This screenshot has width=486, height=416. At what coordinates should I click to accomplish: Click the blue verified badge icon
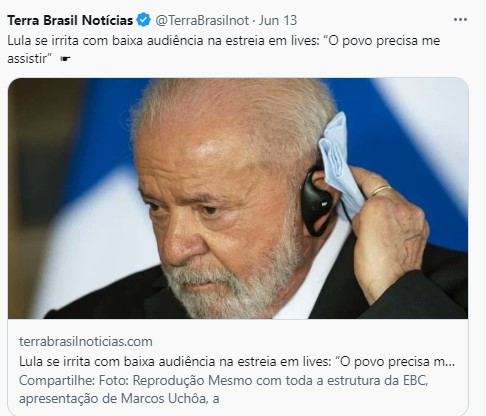pyautogui.click(x=144, y=20)
